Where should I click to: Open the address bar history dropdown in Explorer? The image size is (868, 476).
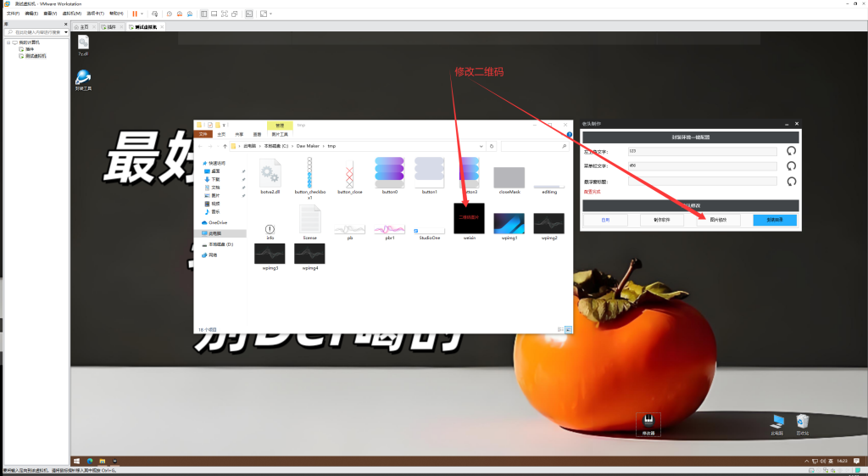482,146
